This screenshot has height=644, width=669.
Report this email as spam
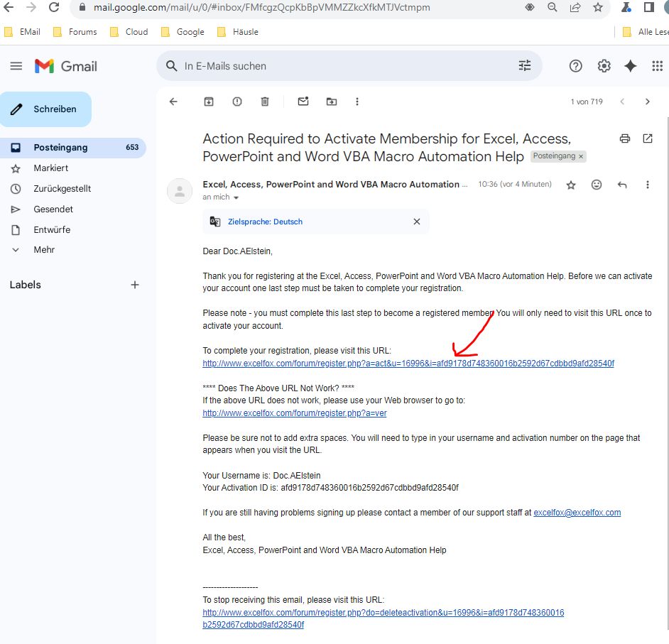coord(237,102)
